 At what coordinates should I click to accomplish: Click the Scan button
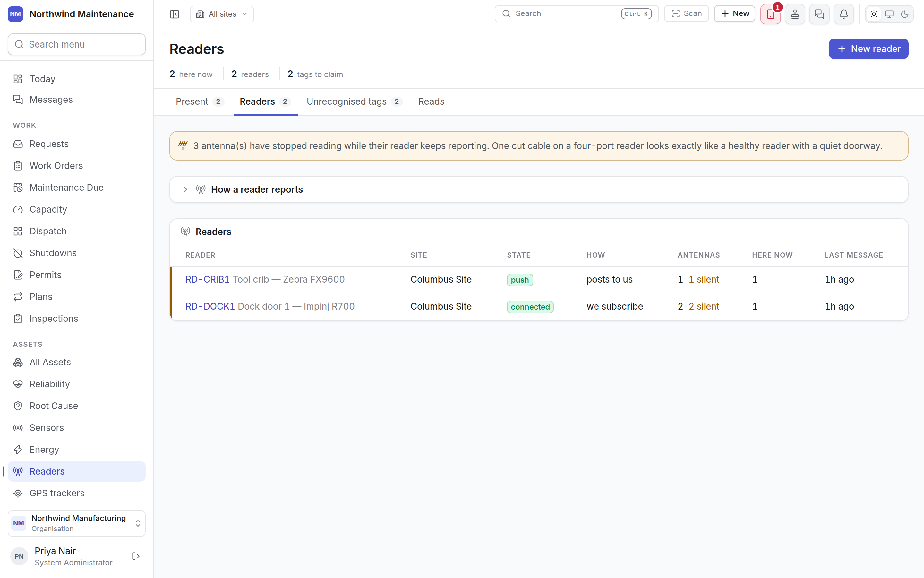(x=687, y=14)
